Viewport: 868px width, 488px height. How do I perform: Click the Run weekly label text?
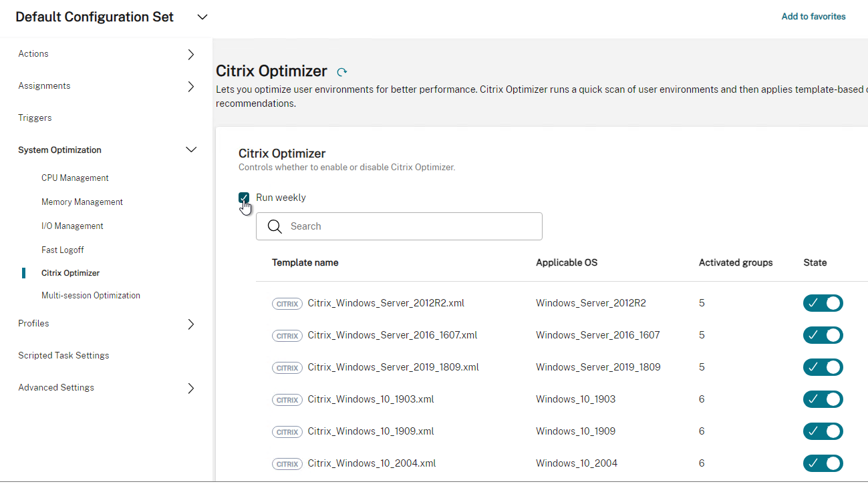(281, 198)
